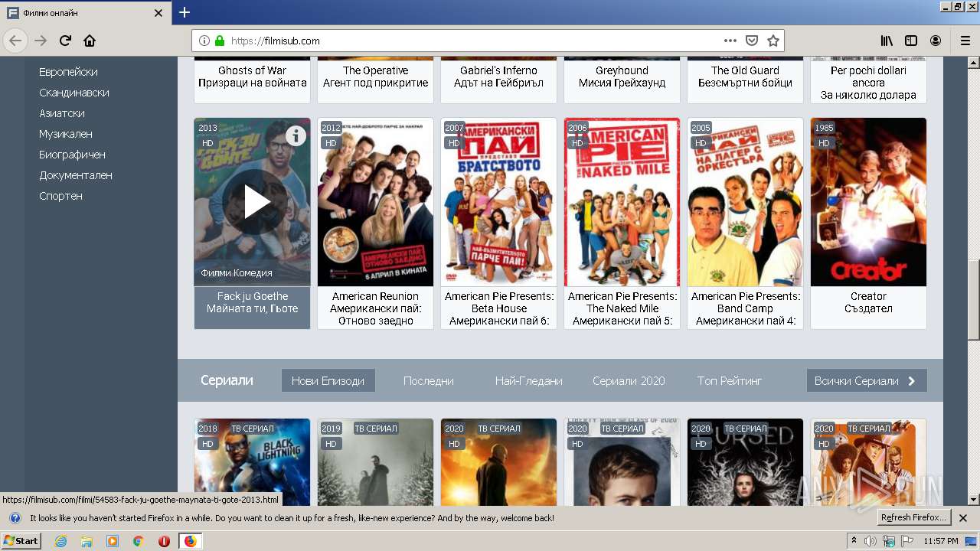Show hidden system tray icons
The height and width of the screenshot is (551, 980).
point(854,541)
